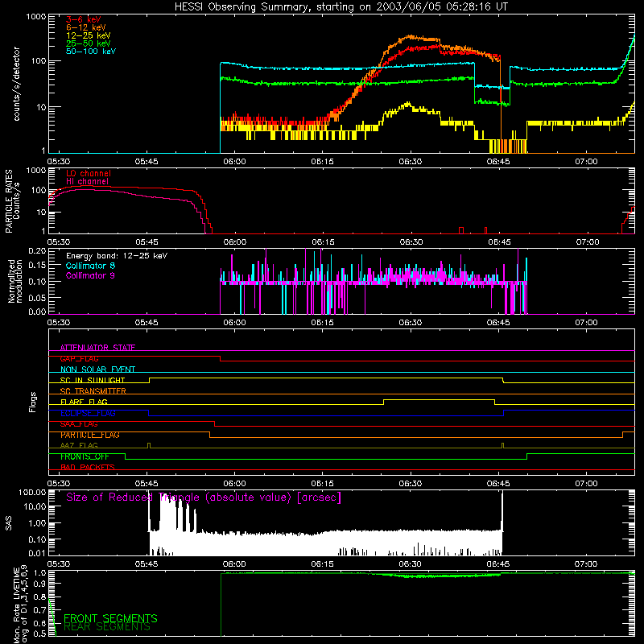Click the FRONTS_OFF flag label

[x=85, y=456]
